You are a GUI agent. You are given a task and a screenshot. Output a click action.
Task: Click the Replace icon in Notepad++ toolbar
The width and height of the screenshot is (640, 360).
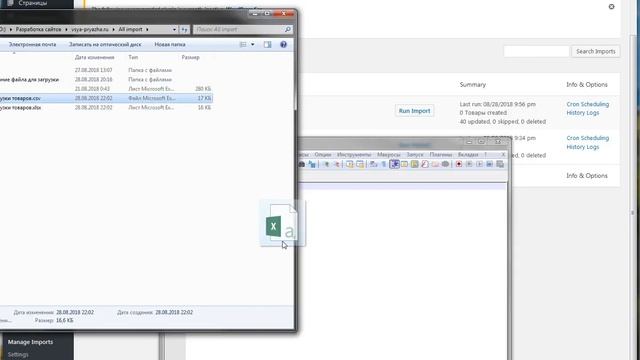click(x=312, y=164)
